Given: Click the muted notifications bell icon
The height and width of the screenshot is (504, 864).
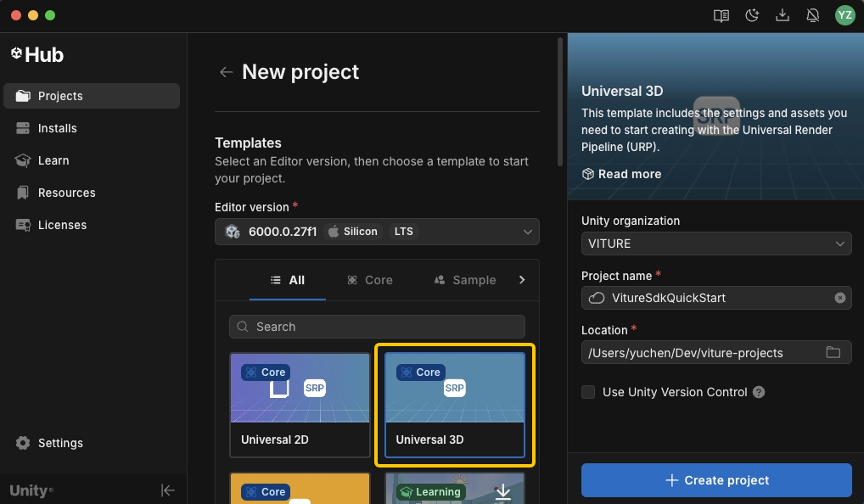Looking at the screenshot, I should tap(813, 15).
